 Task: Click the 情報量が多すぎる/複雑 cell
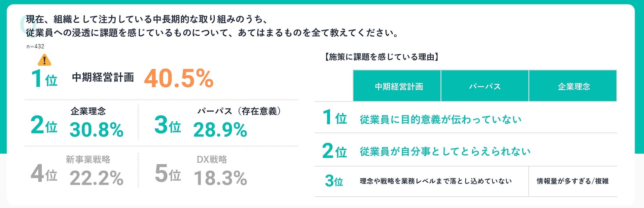pos(573,181)
